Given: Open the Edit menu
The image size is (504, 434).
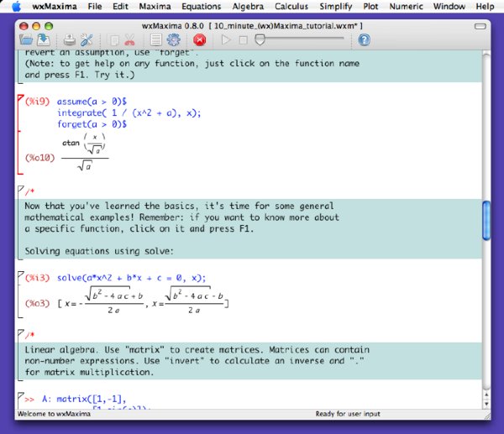Looking at the screenshot, I should point(120,6).
